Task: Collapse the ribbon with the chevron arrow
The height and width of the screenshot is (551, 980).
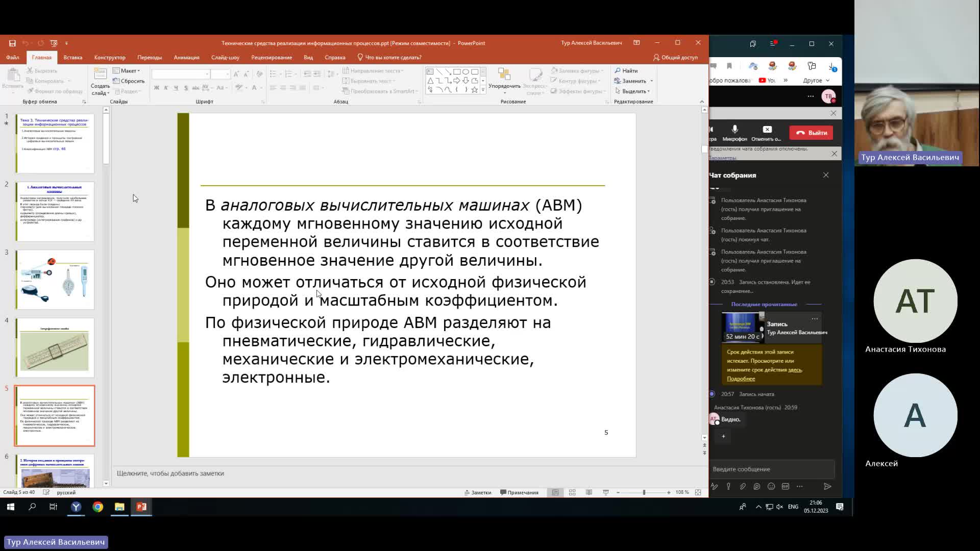Action: click(702, 102)
